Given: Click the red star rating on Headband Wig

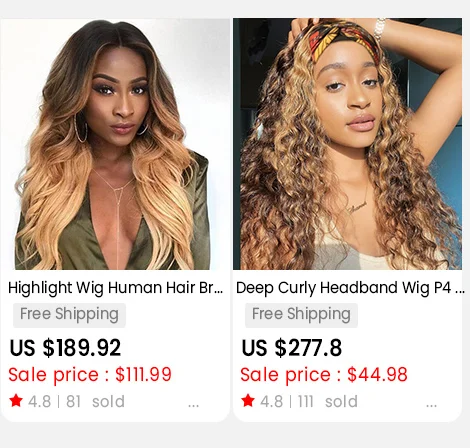Looking at the screenshot, I should [x=248, y=401].
